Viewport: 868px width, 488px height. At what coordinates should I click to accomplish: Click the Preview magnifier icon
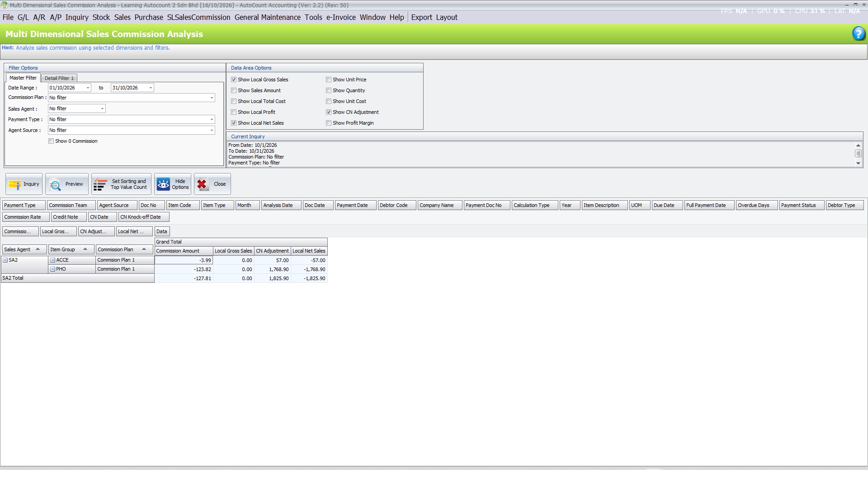(x=55, y=185)
